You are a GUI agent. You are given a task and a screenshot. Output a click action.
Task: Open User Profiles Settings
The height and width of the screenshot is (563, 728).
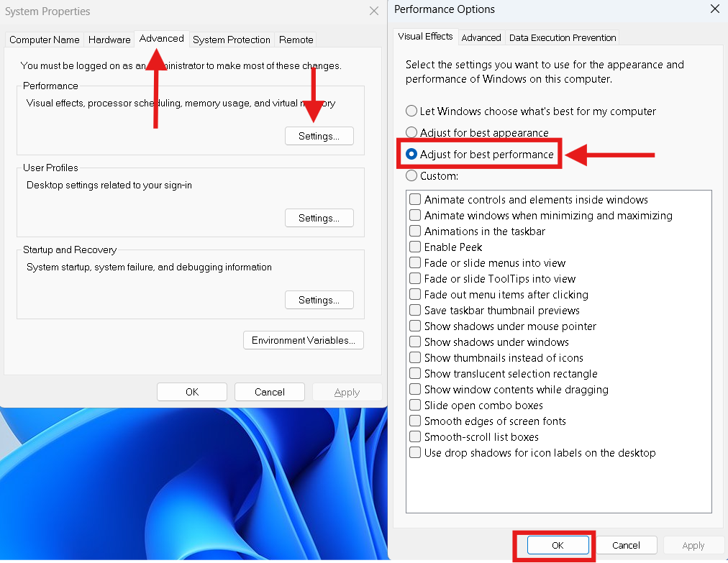coord(319,218)
